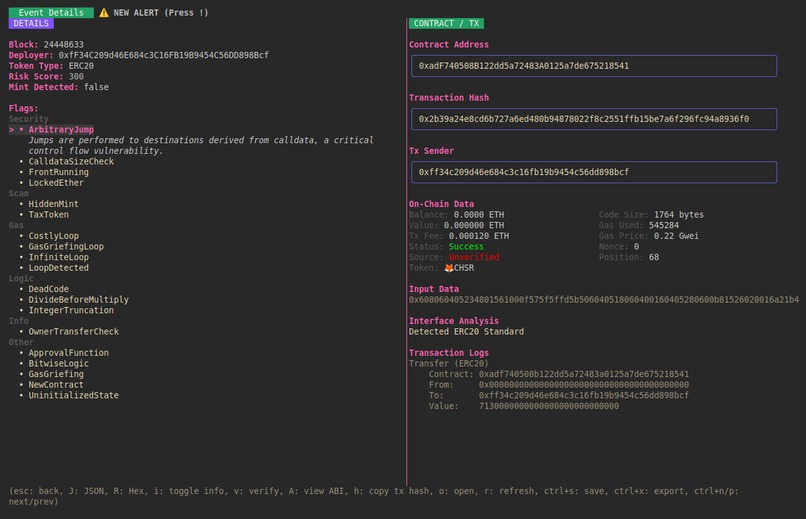Select the HiddenMint flag

(53, 204)
